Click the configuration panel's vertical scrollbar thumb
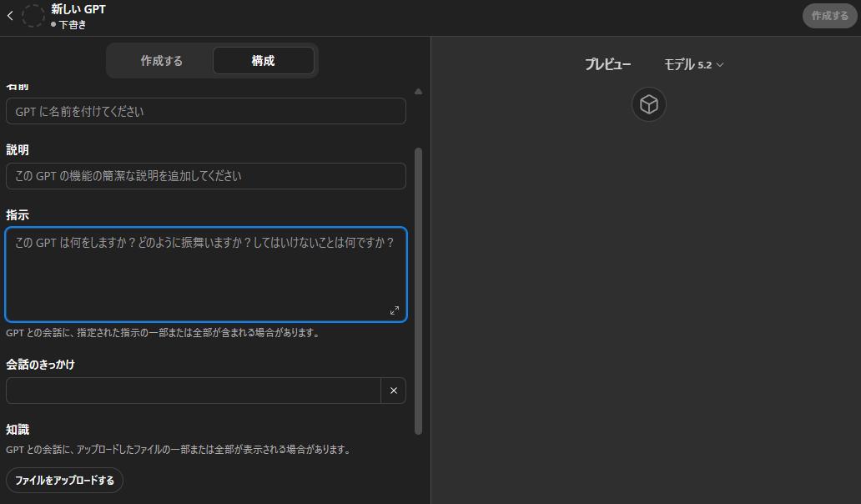The image size is (861, 504). point(418,292)
